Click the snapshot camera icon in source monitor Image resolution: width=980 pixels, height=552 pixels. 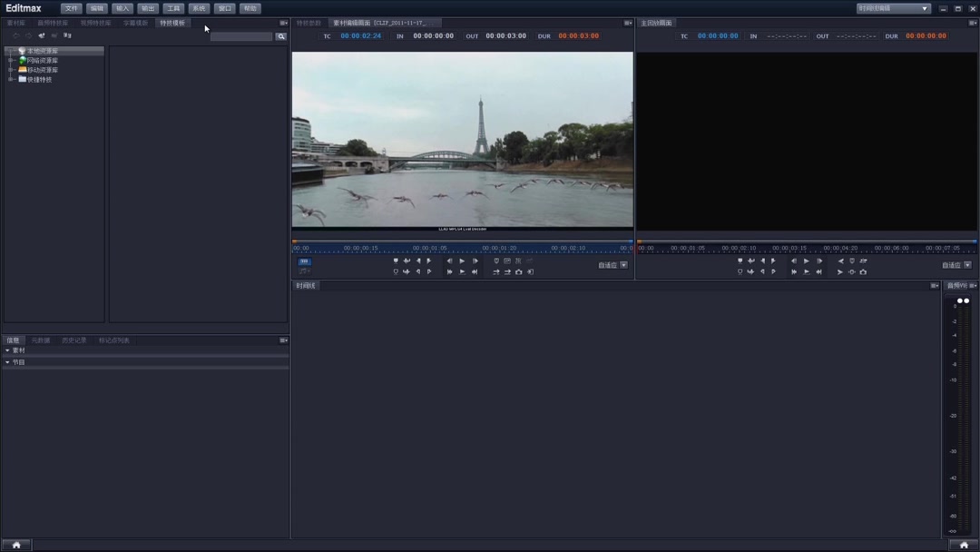519,272
